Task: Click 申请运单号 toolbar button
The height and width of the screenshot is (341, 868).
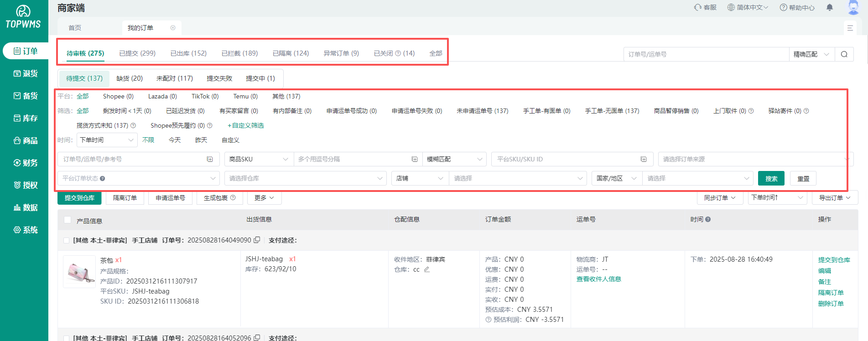Action: [170, 198]
